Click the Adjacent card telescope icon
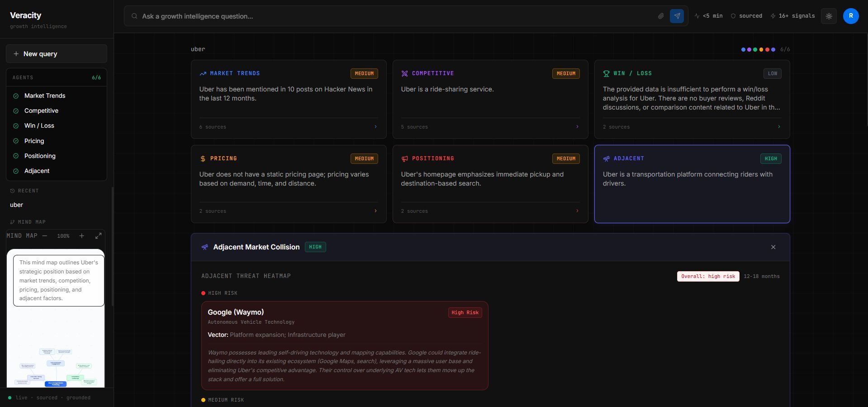The width and height of the screenshot is (868, 407). [606, 158]
